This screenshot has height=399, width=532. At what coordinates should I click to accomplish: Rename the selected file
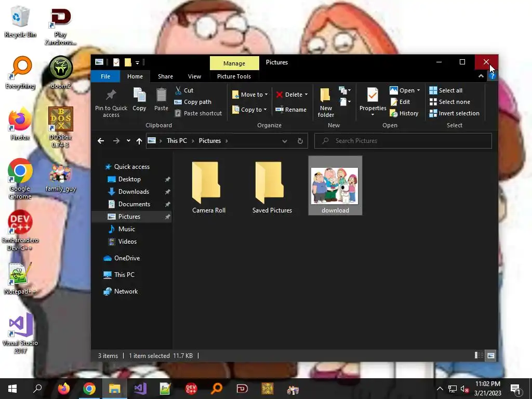point(291,110)
